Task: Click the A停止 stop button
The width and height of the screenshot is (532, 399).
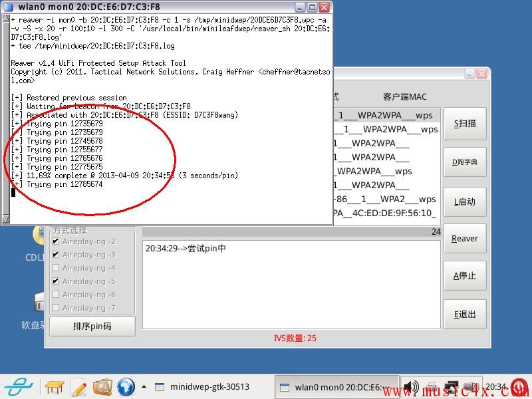Action: tap(465, 276)
